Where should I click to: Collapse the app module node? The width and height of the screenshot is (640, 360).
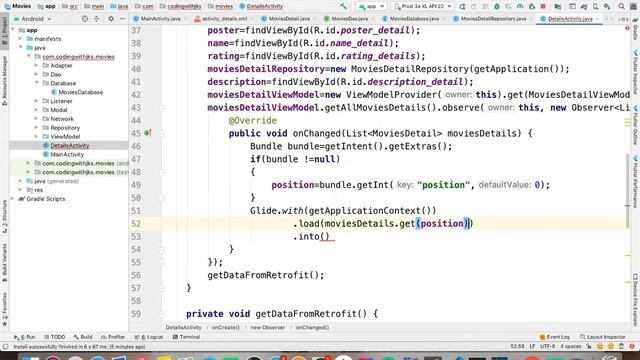13,30
